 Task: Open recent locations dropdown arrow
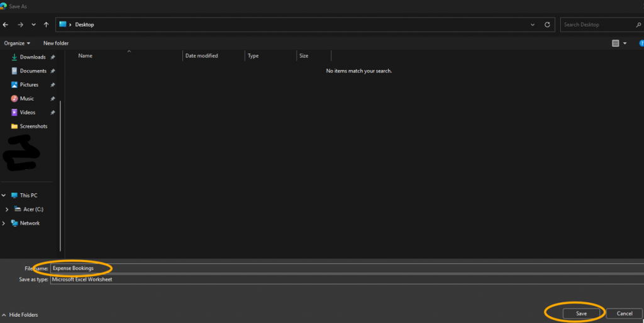click(34, 25)
